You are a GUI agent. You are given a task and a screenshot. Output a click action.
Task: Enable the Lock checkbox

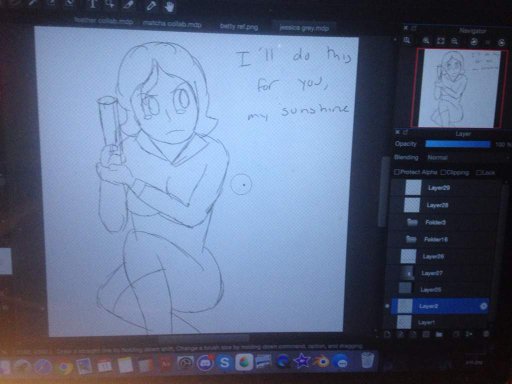click(479, 172)
